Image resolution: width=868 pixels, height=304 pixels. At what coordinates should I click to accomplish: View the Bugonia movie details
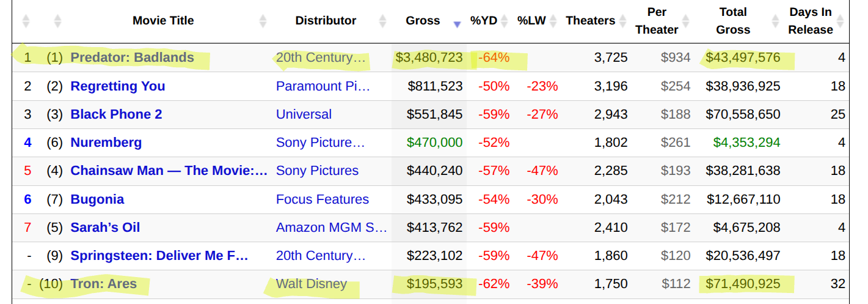click(97, 199)
